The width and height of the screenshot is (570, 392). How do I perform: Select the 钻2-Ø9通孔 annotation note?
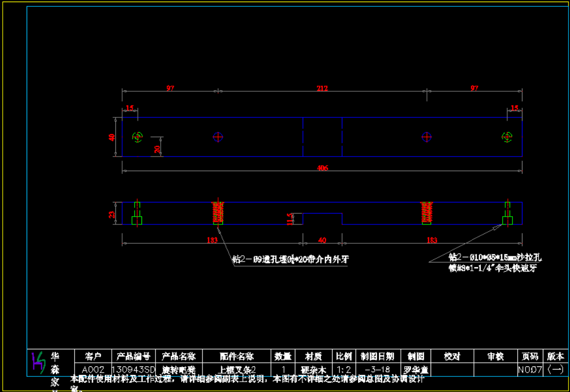click(290, 259)
